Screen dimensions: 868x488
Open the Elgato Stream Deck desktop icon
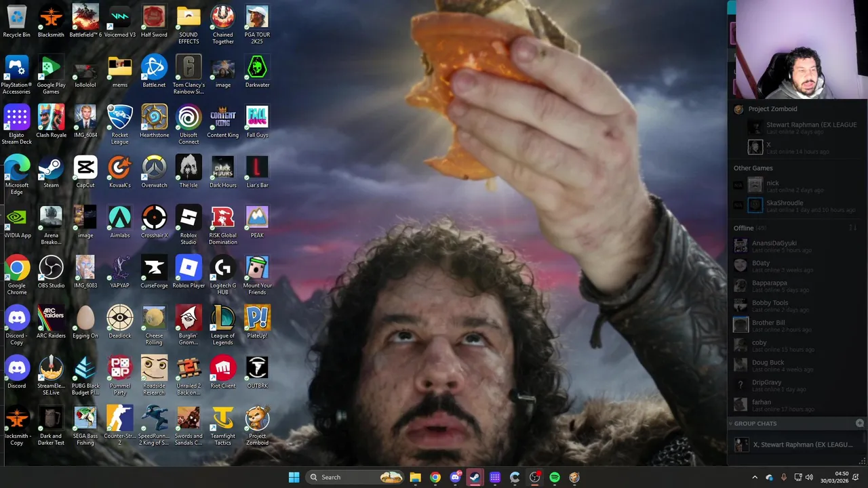[17, 125]
